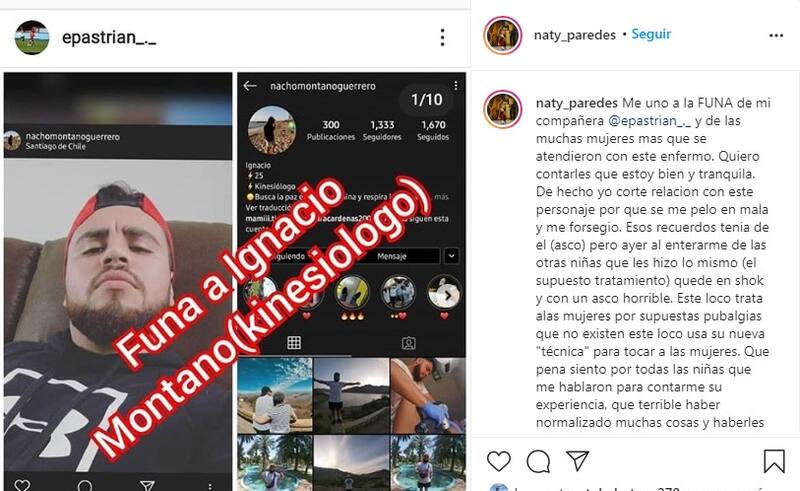Image resolution: width=800 pixels, height=491 pixels.
Task: Click back arrow beside nachomontanoguerrero
Action: [250, 86]
